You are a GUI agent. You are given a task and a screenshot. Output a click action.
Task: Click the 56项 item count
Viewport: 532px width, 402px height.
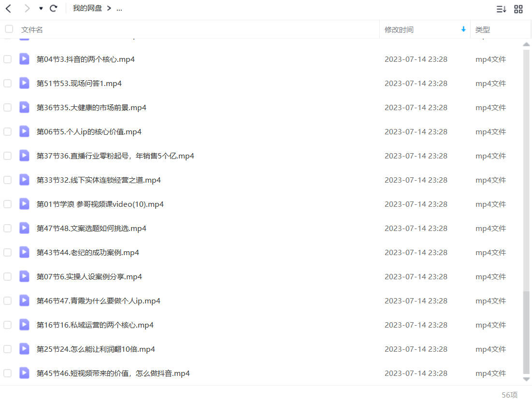(x=510, y=395)
